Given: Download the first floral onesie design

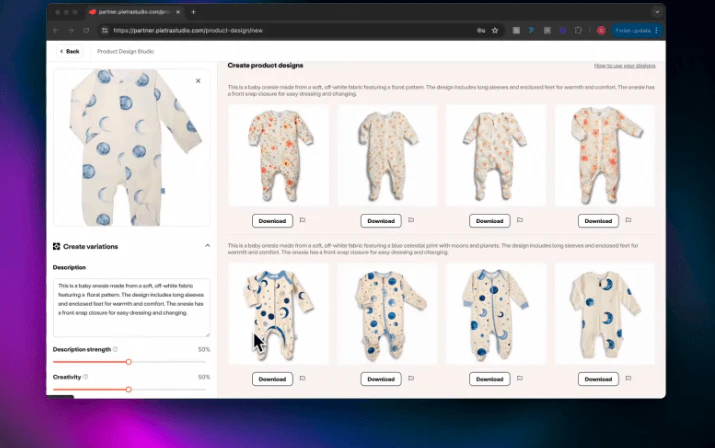Looking at the screenshot, I should tap(272, 221).
